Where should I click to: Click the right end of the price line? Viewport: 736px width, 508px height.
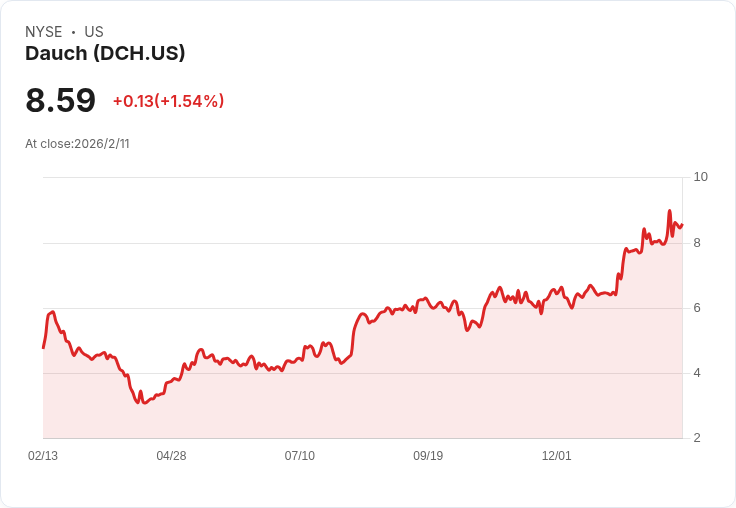click(682, 224)
